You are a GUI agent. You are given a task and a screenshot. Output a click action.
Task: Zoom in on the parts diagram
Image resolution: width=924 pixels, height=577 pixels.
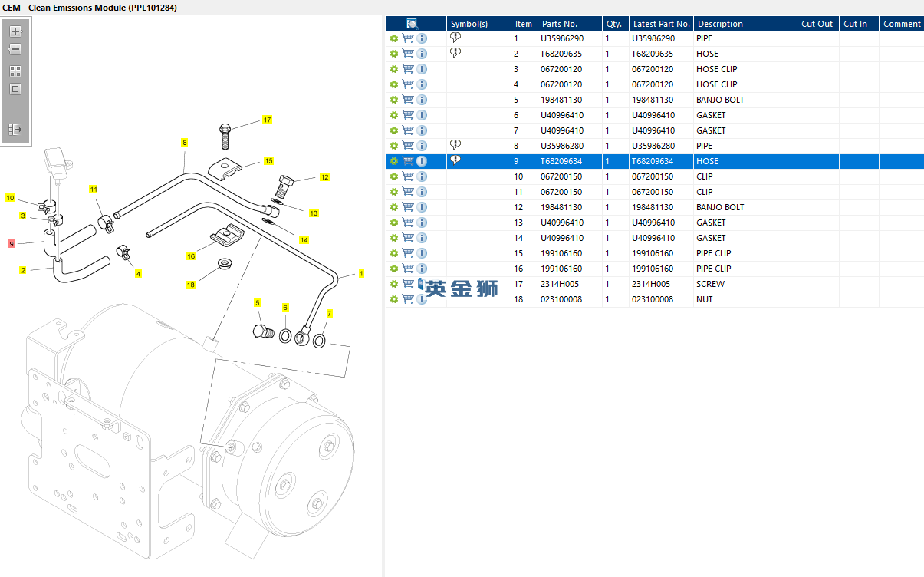point(15,31)
